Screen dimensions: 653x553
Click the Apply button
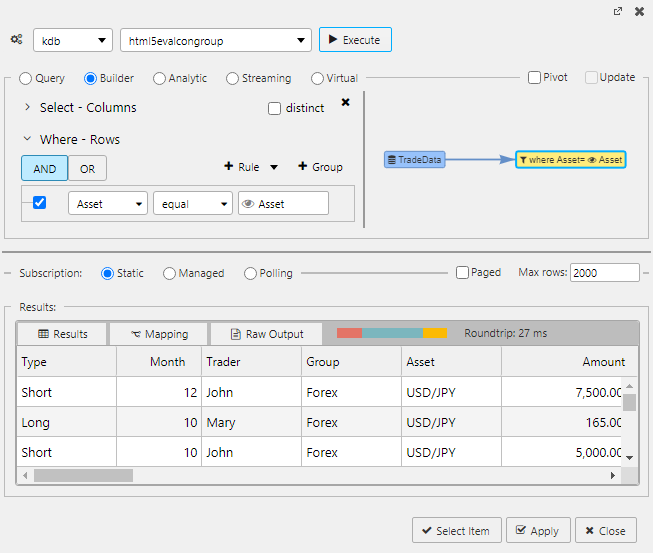(538, 531)
